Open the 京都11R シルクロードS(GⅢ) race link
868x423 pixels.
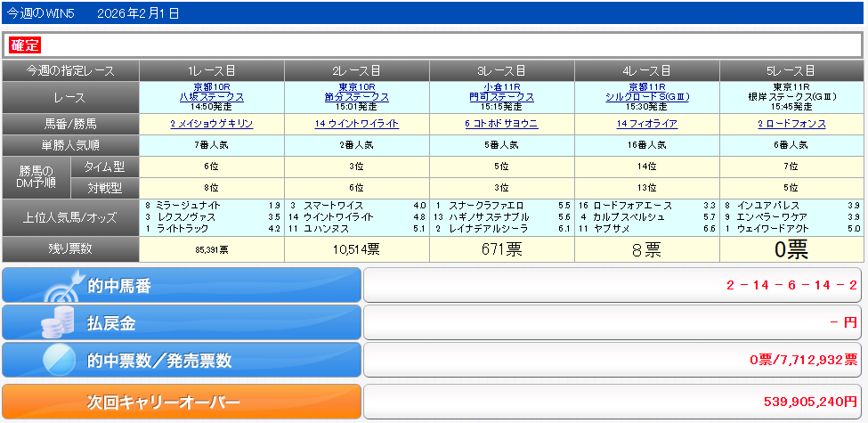pyautogui.click(x=647, y=92)
